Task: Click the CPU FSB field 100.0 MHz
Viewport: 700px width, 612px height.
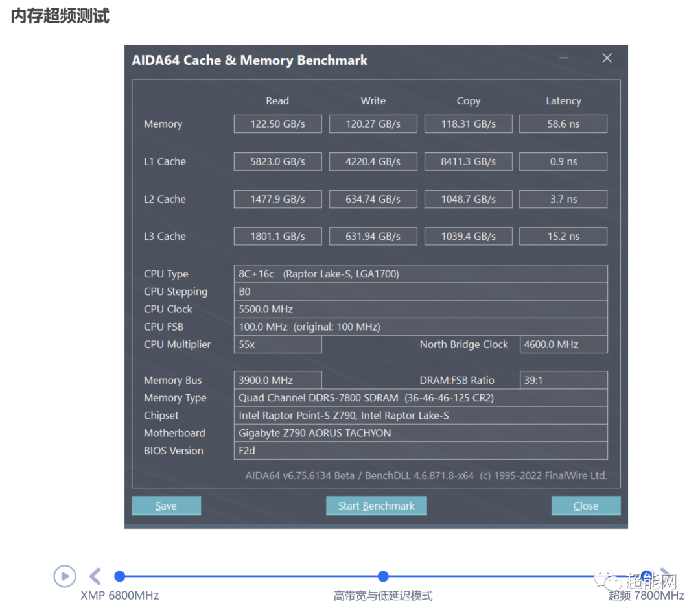Action: (421, 327)
